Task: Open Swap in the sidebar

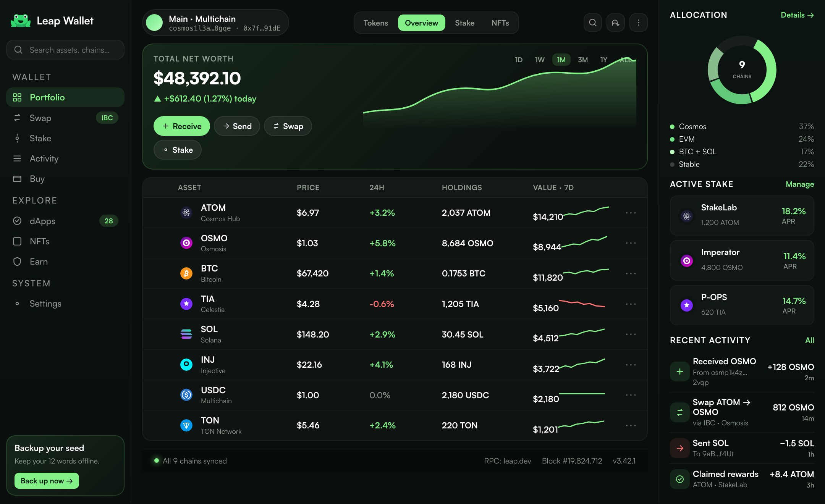Action: point(65,118)
